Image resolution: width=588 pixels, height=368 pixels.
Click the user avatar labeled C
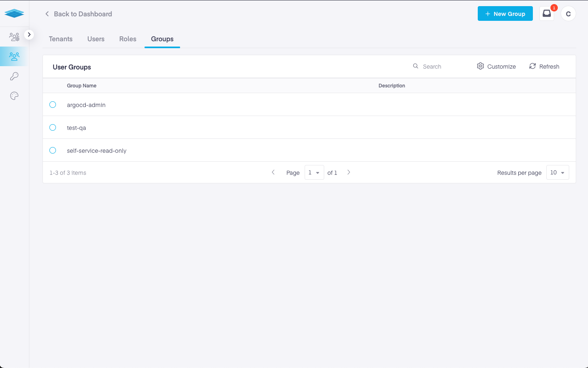[x=568, y=14]
